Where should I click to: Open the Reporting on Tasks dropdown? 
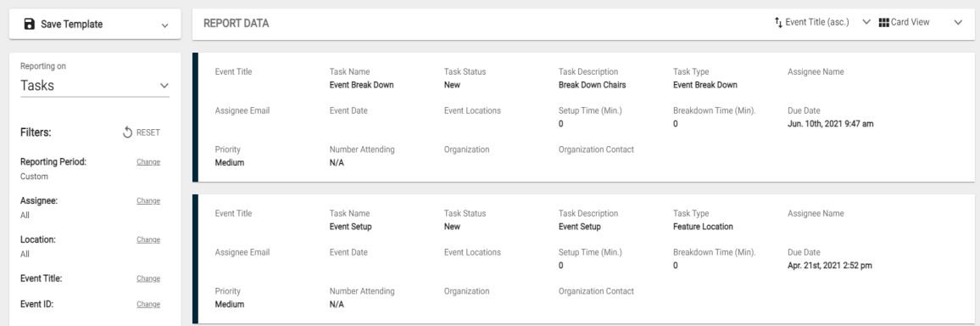(x=94, y=86)
